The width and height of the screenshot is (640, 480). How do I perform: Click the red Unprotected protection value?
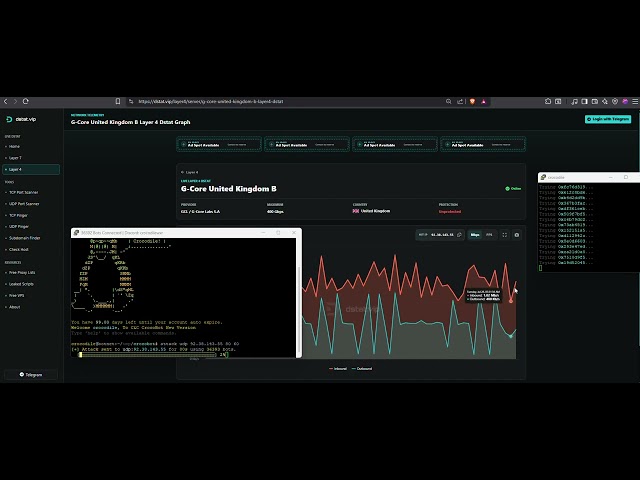450,211
